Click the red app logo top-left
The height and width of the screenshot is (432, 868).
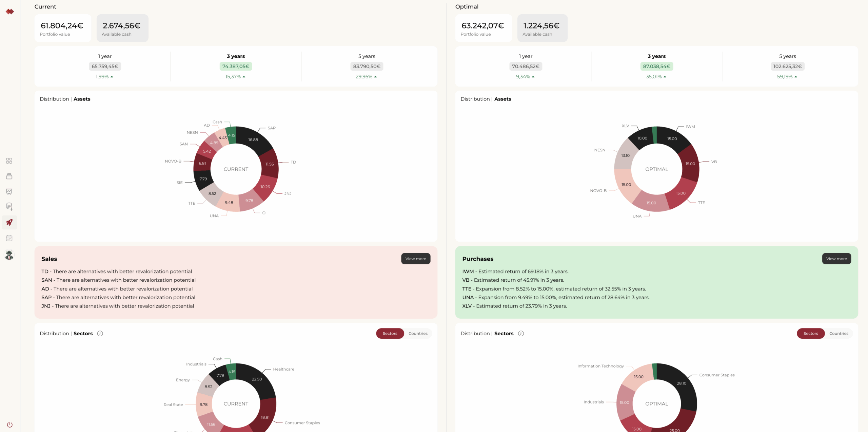(10, 12)
